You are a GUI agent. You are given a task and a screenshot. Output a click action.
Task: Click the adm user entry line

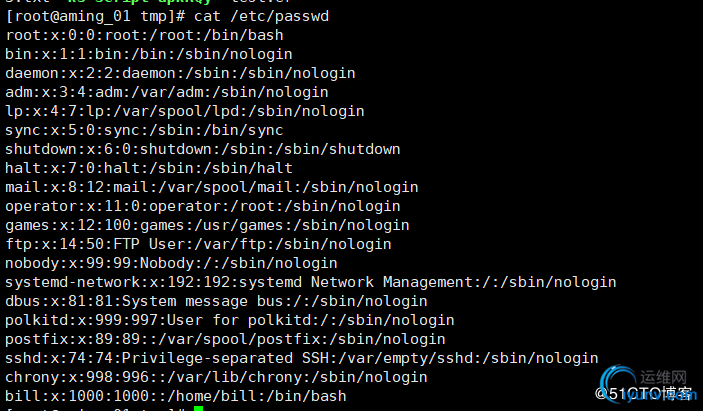pyautogui.click(x=167, y=92)
